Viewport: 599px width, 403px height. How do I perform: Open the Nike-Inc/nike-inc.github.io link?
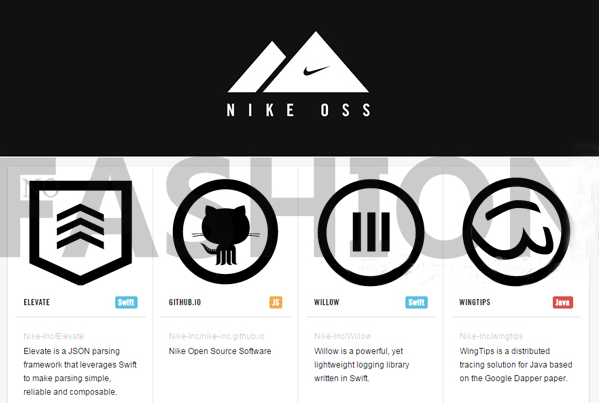point(217,336)
